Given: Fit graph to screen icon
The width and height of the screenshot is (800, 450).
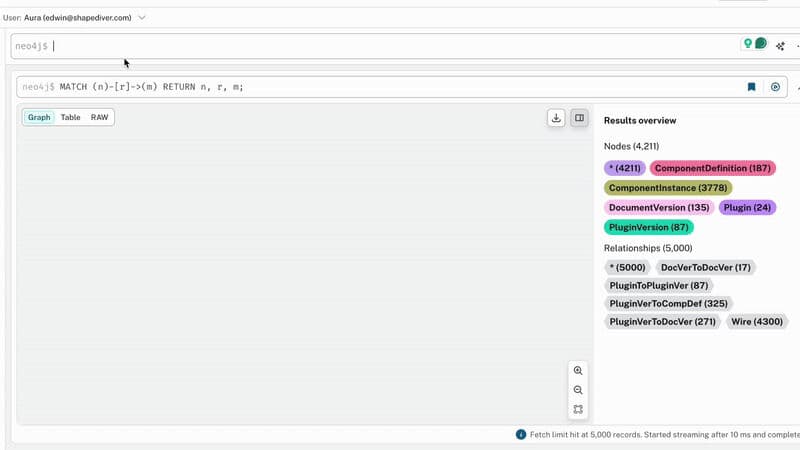Looking at the screenshot, I should coord(578,409).
